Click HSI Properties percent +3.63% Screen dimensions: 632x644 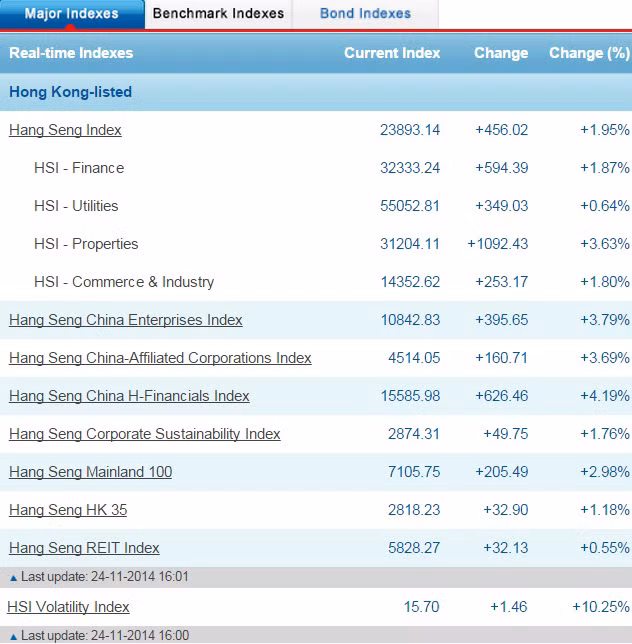[604, 244]
